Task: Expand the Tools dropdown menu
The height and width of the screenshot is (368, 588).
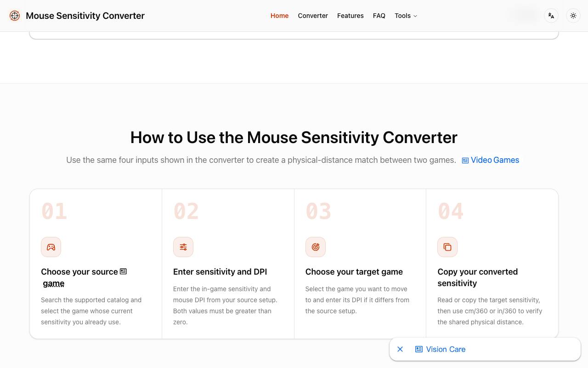Action: click(x=406, y=16)
